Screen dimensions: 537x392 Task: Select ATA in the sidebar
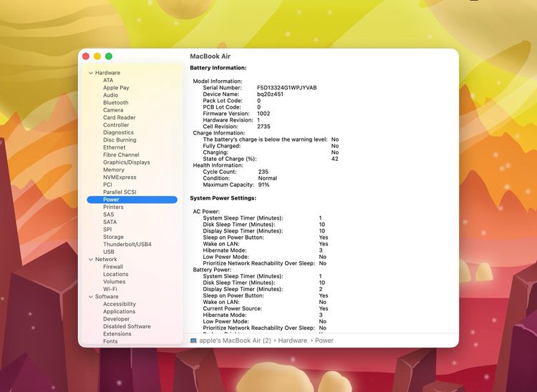point(108,80)
